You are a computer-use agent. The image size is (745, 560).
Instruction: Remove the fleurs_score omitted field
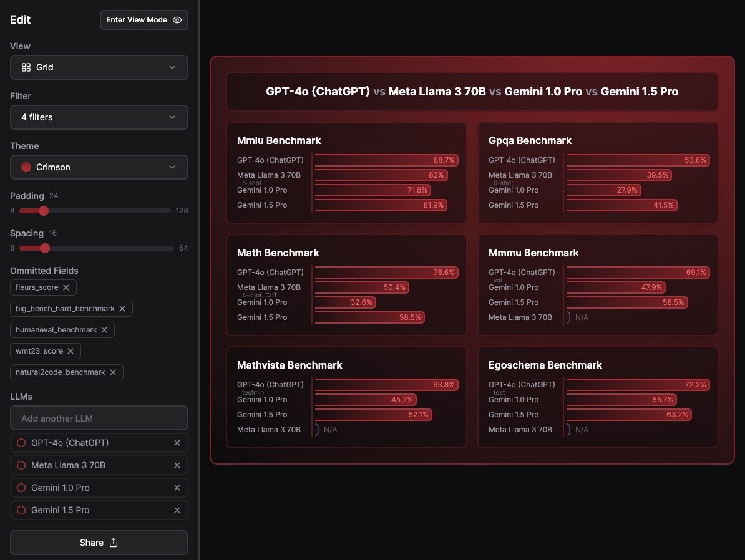66,287
